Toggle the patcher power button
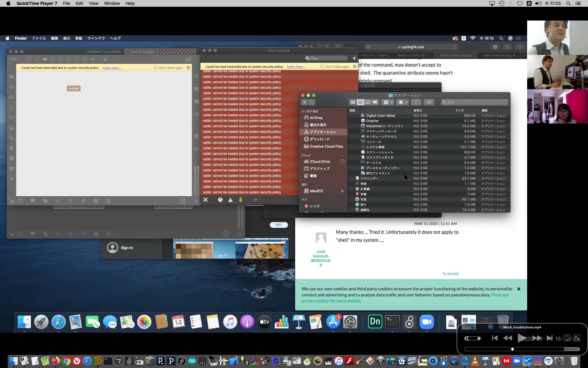This screenshot has width=588, height=368. [196, 201]
